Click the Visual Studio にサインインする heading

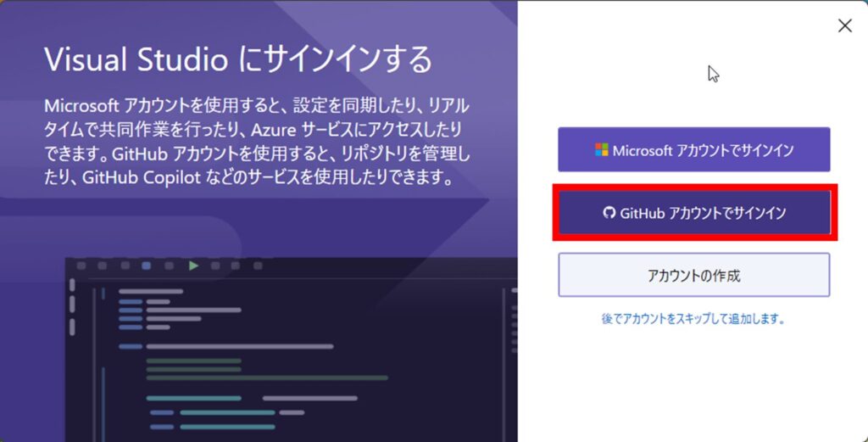coord(238,59)
